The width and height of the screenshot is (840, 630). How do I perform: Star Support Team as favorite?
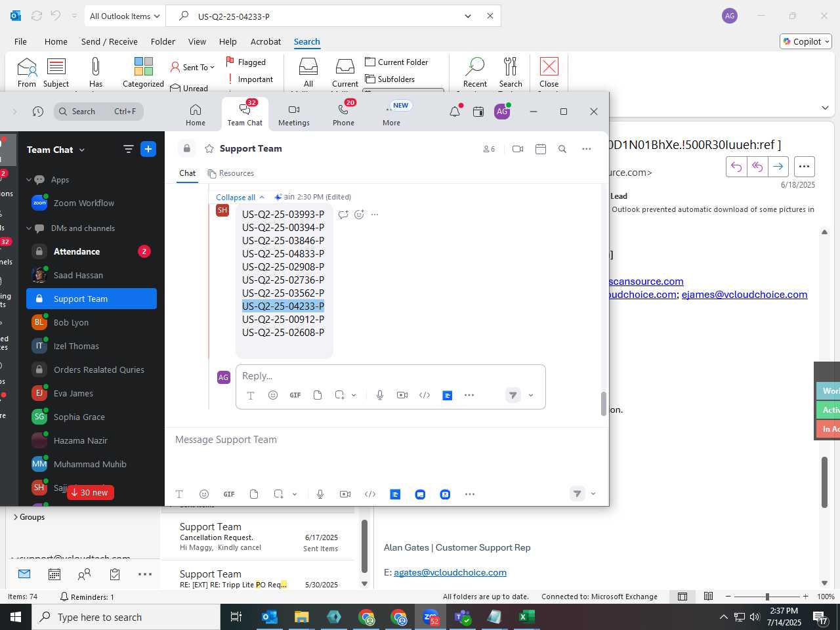click(x=209, y=149)
